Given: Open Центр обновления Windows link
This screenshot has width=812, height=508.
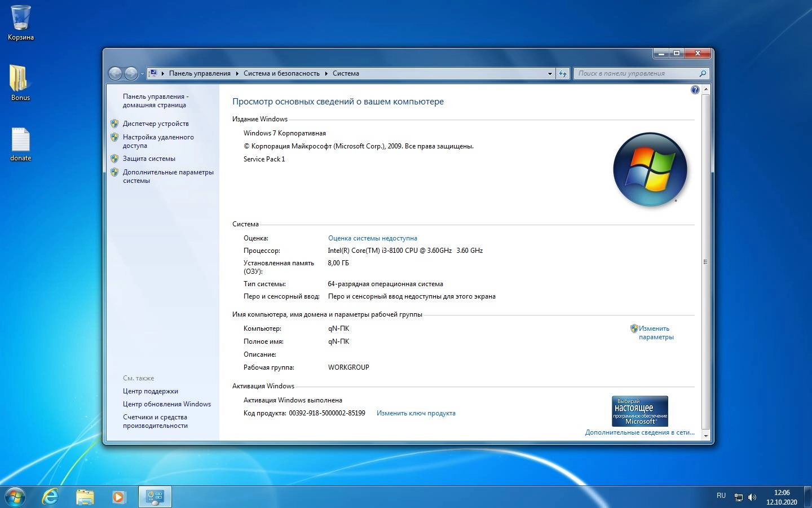Looking at the screenshot, I should click(x=167, y=404).
